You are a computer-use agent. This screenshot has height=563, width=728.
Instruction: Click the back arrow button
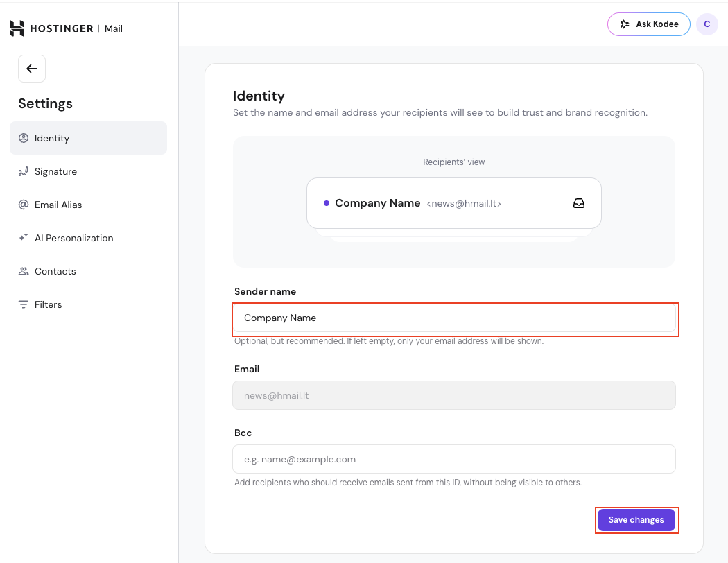click(x=32, y=69)
